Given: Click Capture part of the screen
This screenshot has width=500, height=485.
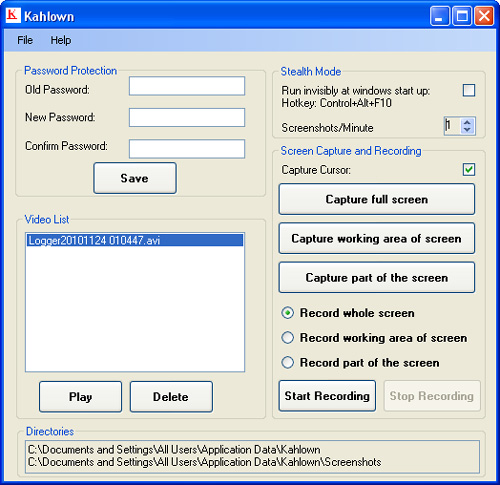Looking at the screenshot, I should pos(377,277).
